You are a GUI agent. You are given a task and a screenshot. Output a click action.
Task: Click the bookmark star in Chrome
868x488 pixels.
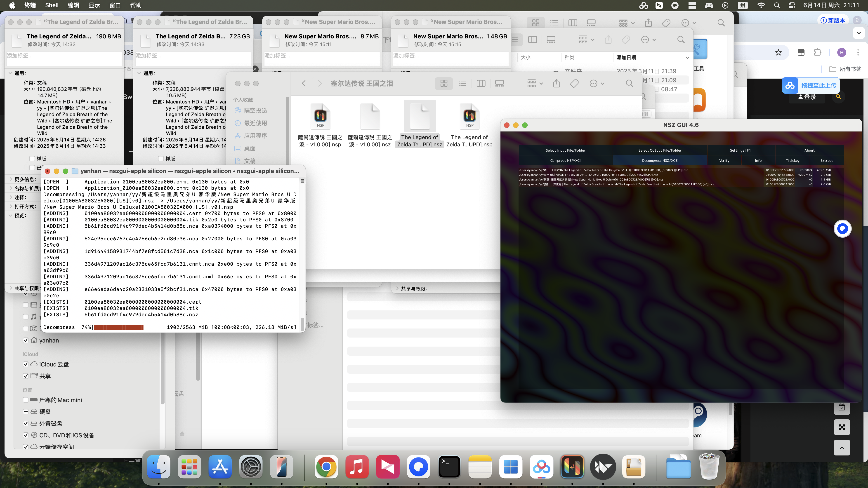[x=778, y=52]
